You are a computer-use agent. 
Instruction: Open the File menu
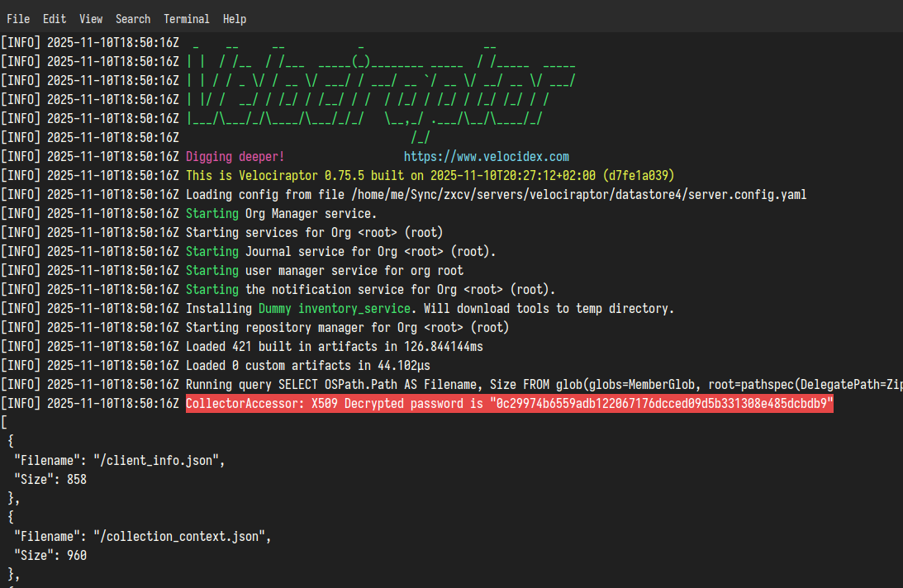click(18, 18)
